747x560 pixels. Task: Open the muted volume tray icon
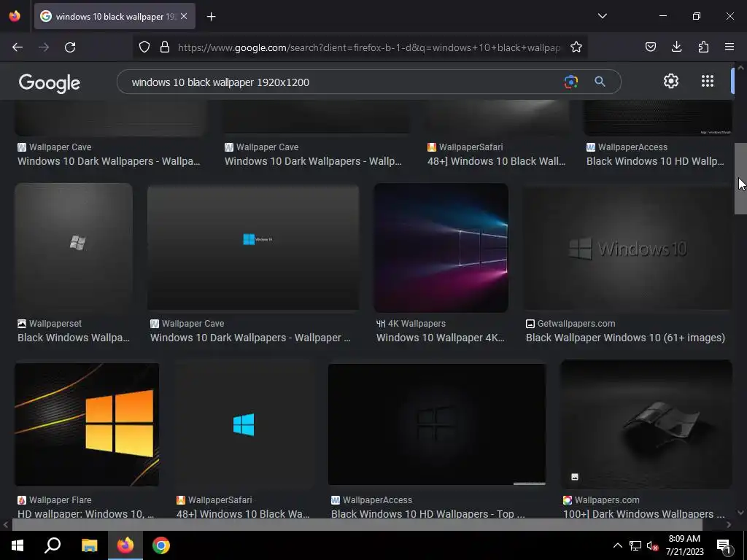click(652, 545)
